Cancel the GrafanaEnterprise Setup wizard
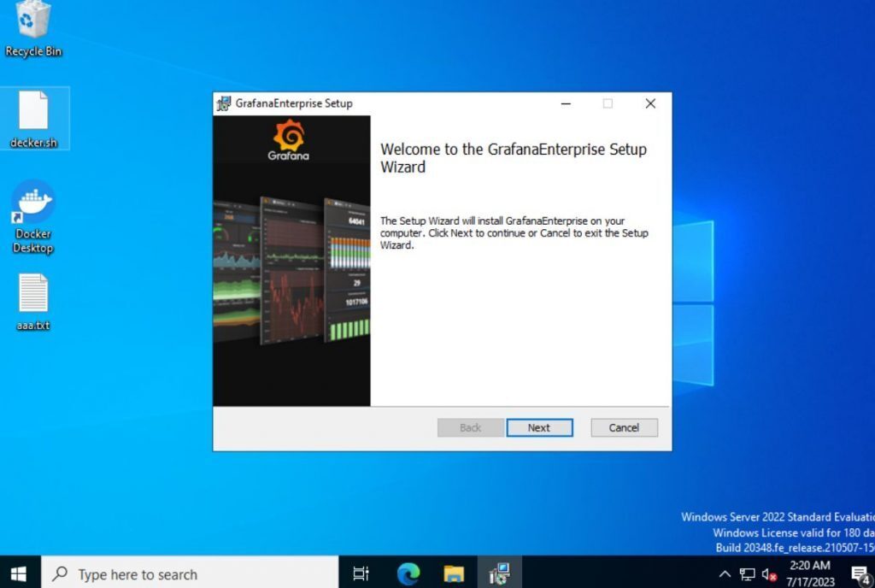875x588 pixels. click(x=624, y=427)
